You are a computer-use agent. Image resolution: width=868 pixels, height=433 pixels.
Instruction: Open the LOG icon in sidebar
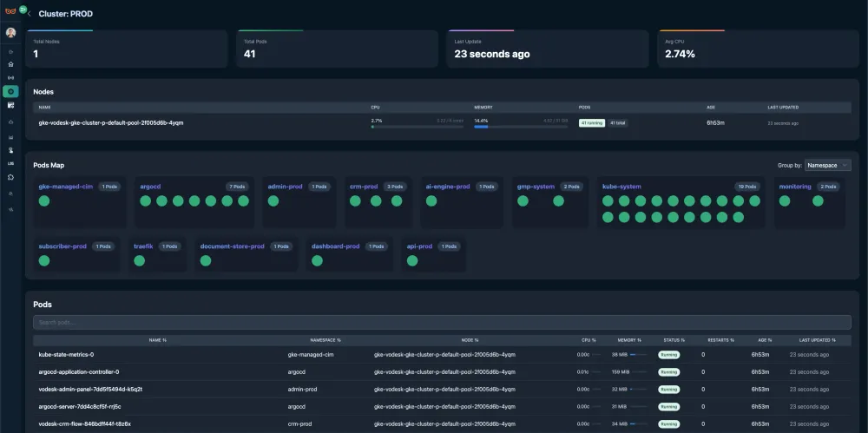[x=10, y=163]
